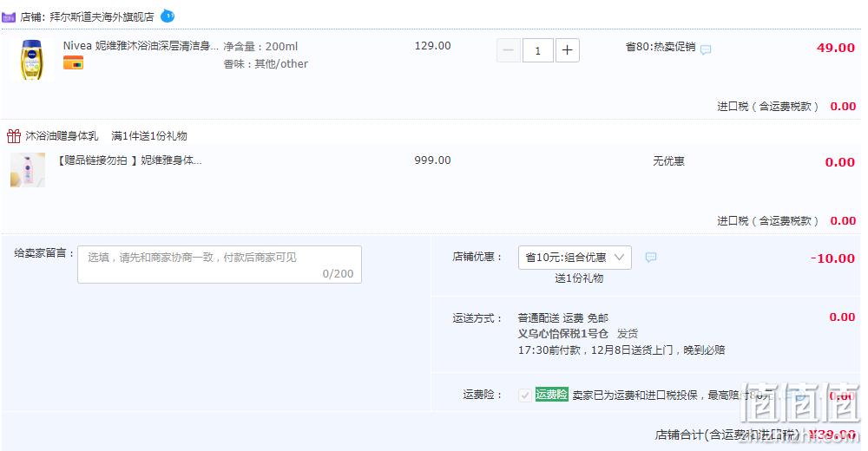This screenshot has height=451, width=868.
Task: Open the Nivea shower oil product thumbnail
Action: point(31,60)
